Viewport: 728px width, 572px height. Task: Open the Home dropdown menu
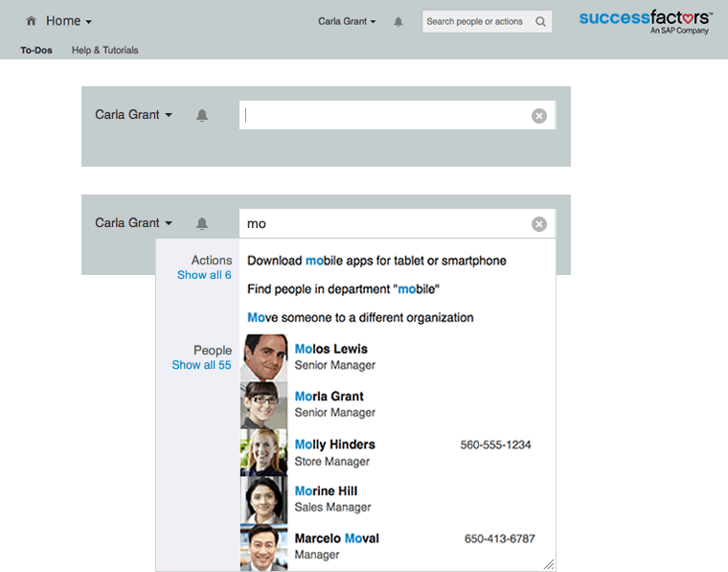[69, 21]
